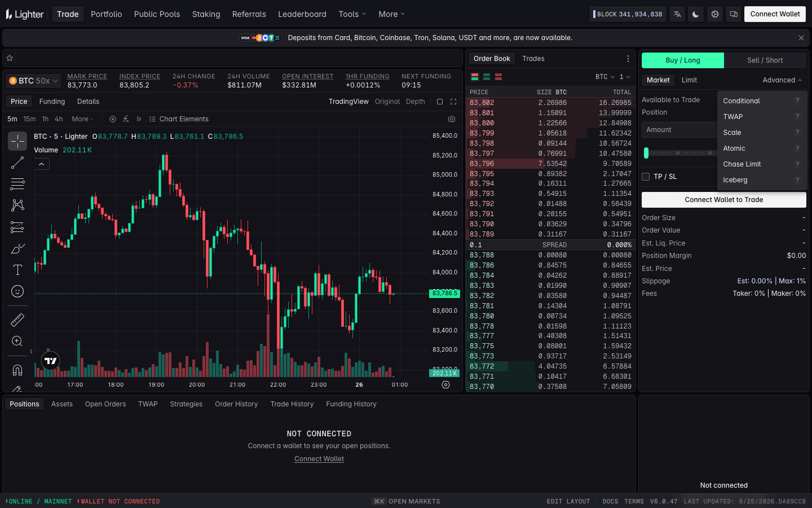The height and width of the screenshot is (508, 812).
Task: Switch chart to Depth view
Action: [416, 102]
